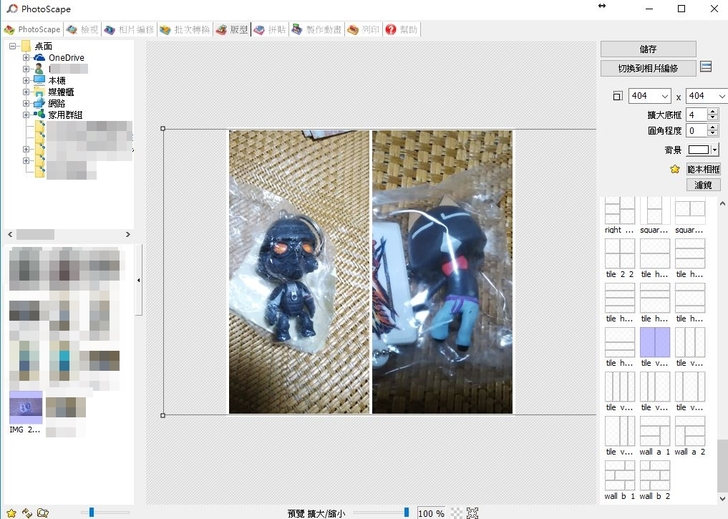Click the 預覽 擴大/縮小 zoom slider
The height and width of the screenshot is (519, 728).
click(x=380, y=513)
